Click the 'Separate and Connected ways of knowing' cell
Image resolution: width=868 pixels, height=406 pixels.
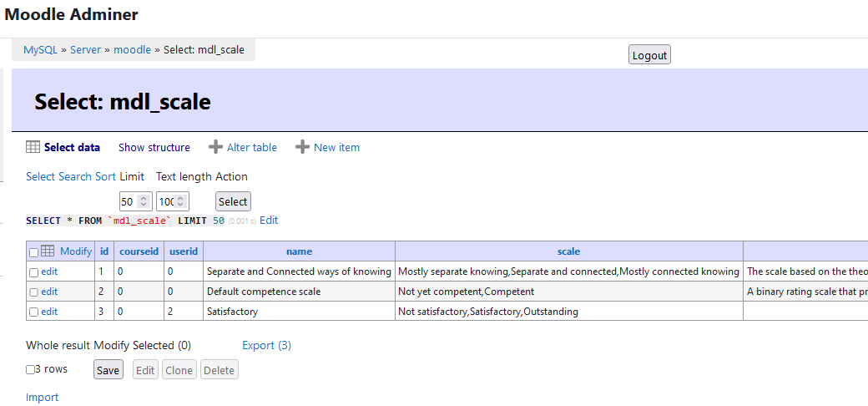[299, 272]
